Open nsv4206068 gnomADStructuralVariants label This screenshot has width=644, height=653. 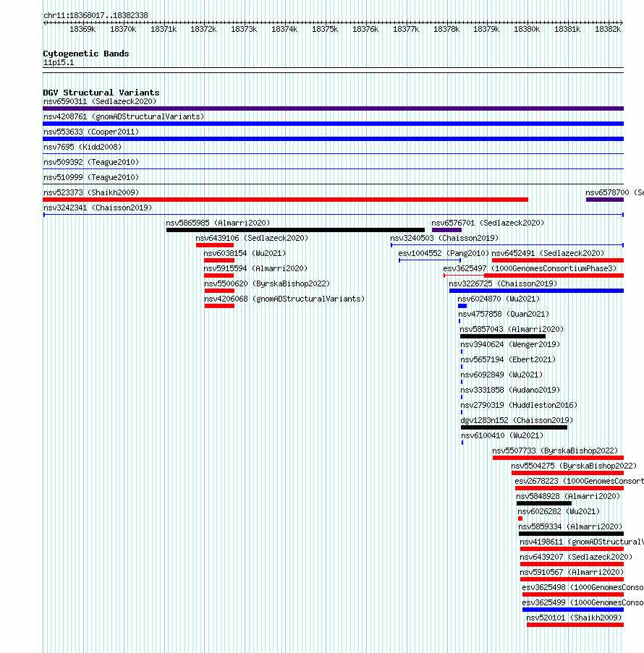tap(284, 299)
